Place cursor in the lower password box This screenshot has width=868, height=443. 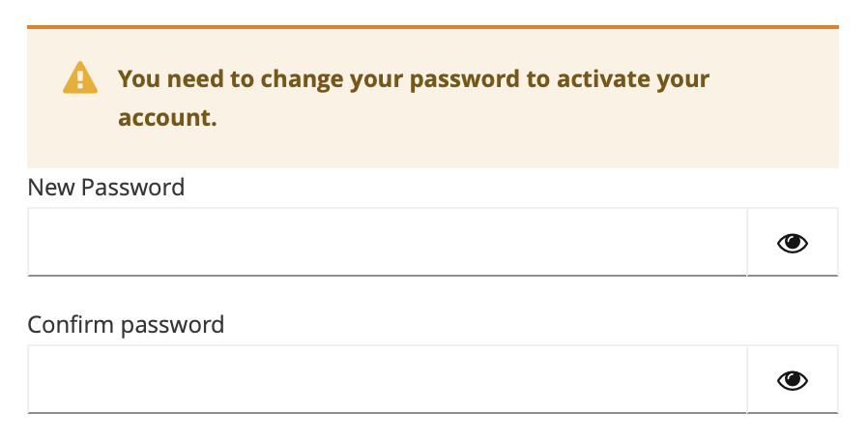(387, 379)
